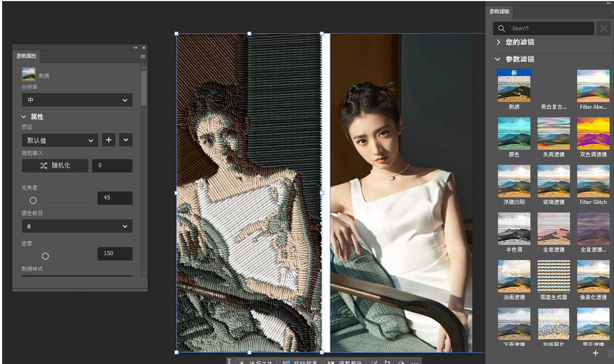Click the 光角度 slider handle
The width and height of the screenshot is (614, 364).
coord(33,200)
